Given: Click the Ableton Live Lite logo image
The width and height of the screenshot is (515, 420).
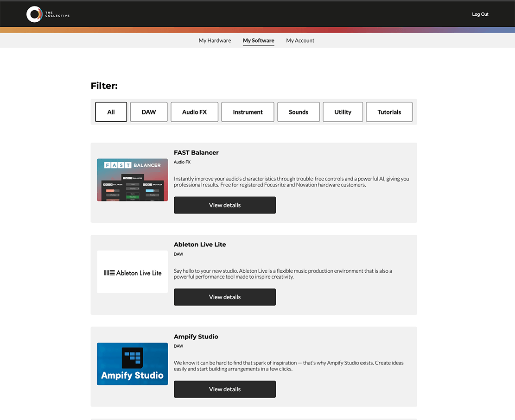Looking at the screenshot, I should pyautogui.click(x=132, y=272).
